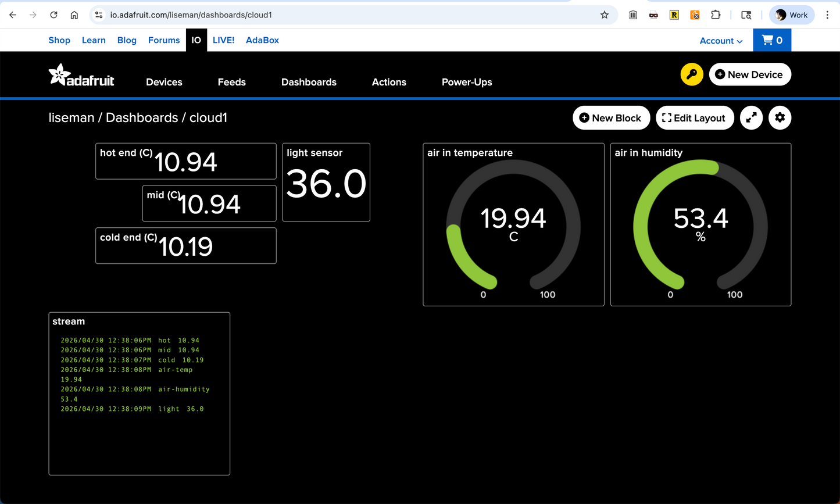Click the browser forward arrow
The image size is (840, 504).
33,15
